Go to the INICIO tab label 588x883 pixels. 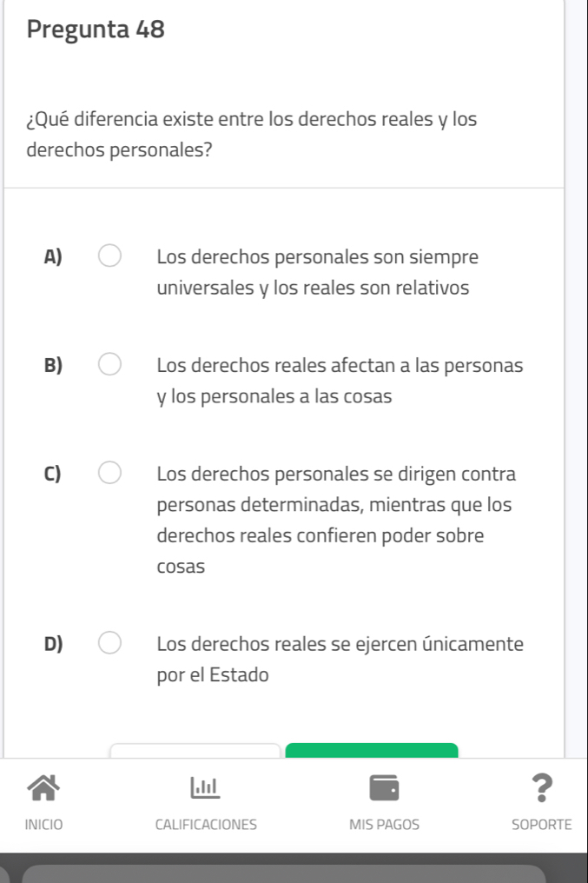[x=43, y=824]
